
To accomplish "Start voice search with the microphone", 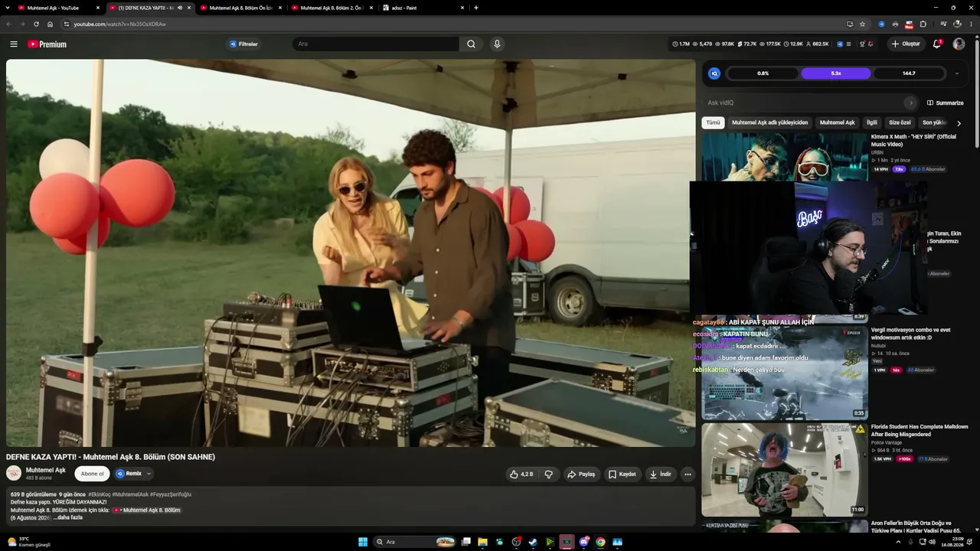I will tap(497, 44).
